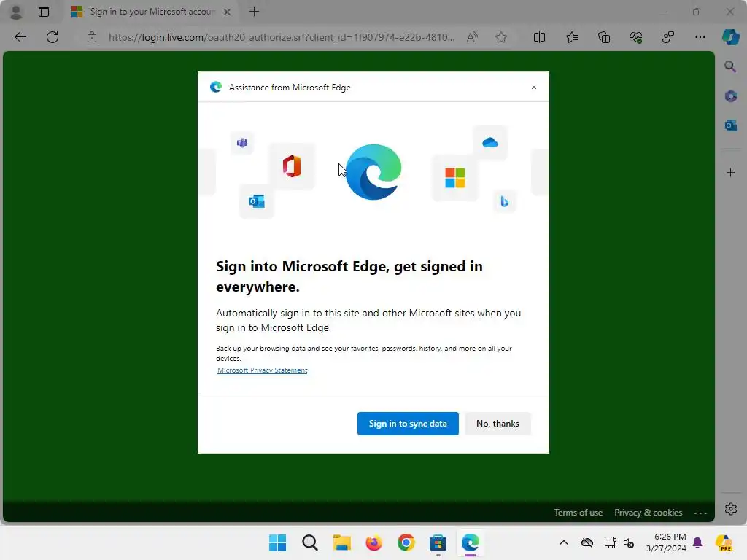
Task: Open sidebar settings gear icon
Action: point(730,509)
